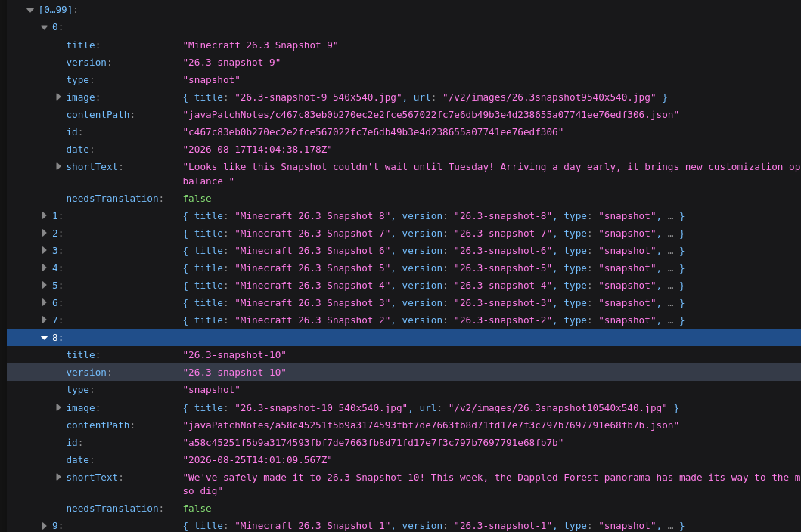The height and width of the screenshot is (532, 801).
Task: Select version value "26.3-snapshot-9"
Action: (x=231, y=62)
